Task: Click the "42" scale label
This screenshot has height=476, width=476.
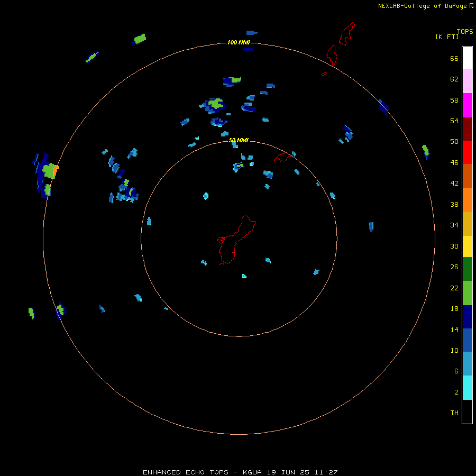Action: click(454, 184)
